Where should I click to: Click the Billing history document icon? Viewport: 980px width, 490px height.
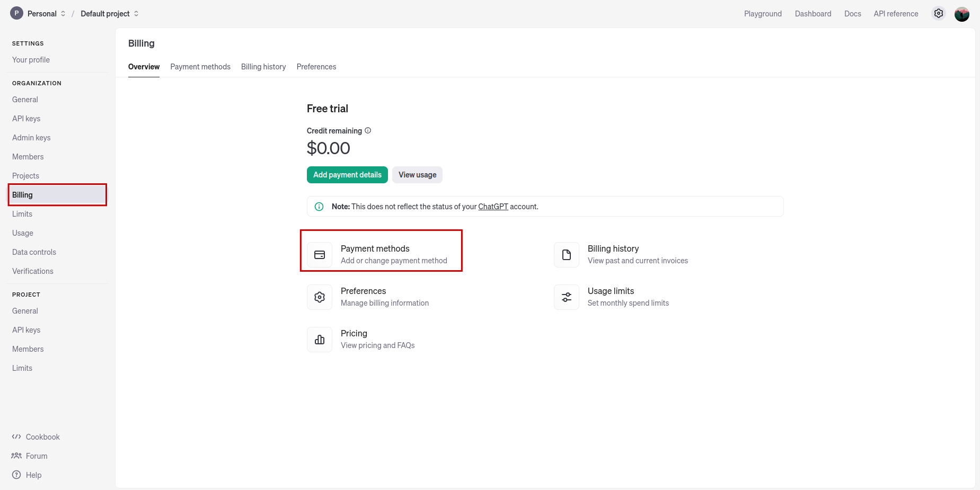(567, 255)
